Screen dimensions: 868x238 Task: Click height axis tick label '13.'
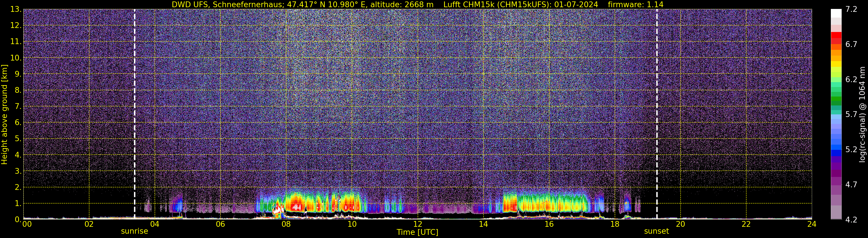(16, 9)
